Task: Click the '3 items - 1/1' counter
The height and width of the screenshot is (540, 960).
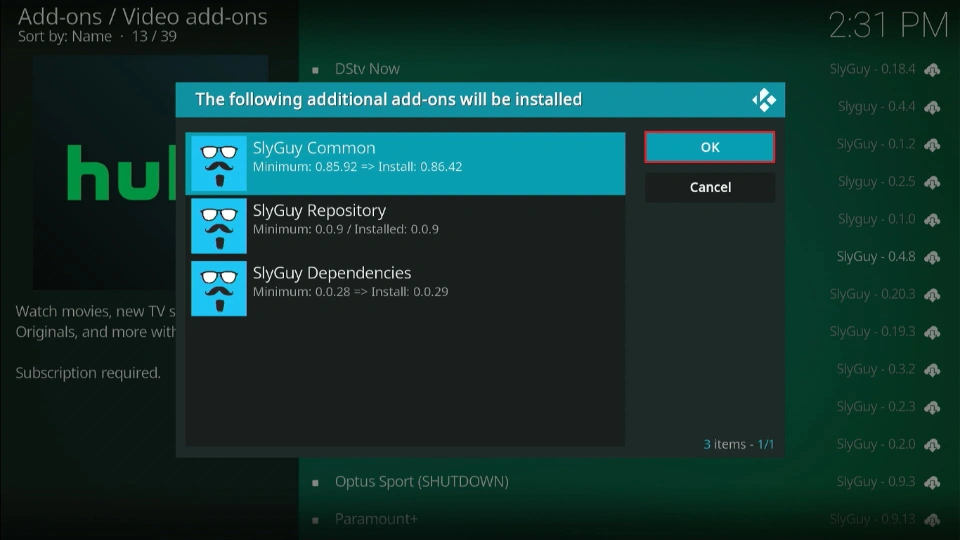Action: [x=738, y=444]
